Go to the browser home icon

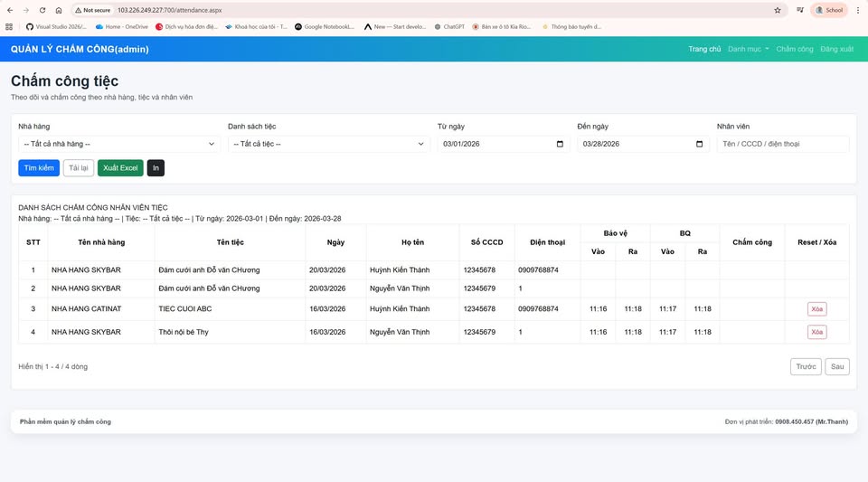pyautogui.click(x=59, y=10)
